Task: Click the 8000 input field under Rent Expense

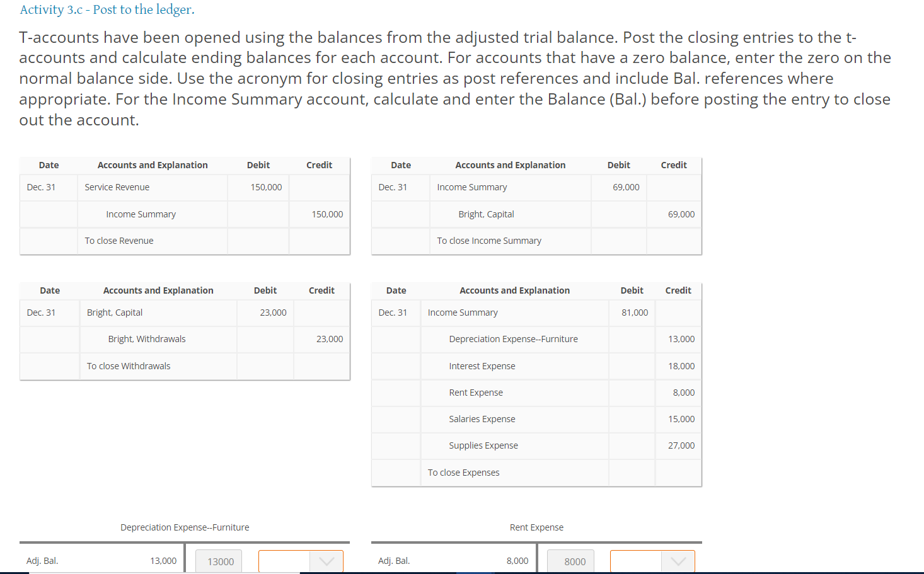Action: [x=570, y=560]
